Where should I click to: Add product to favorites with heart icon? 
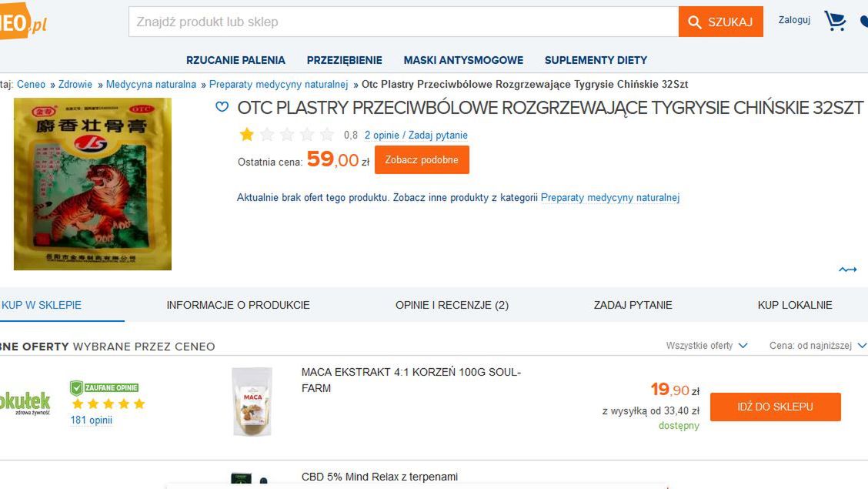coord(222,107)
